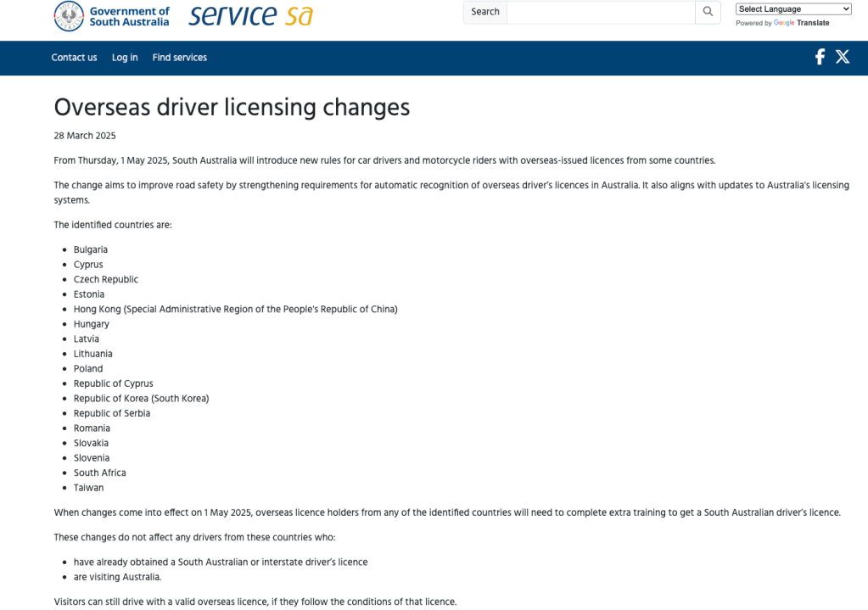Click the Translate text link
868x610 pixels.
[x=813, y=23]
